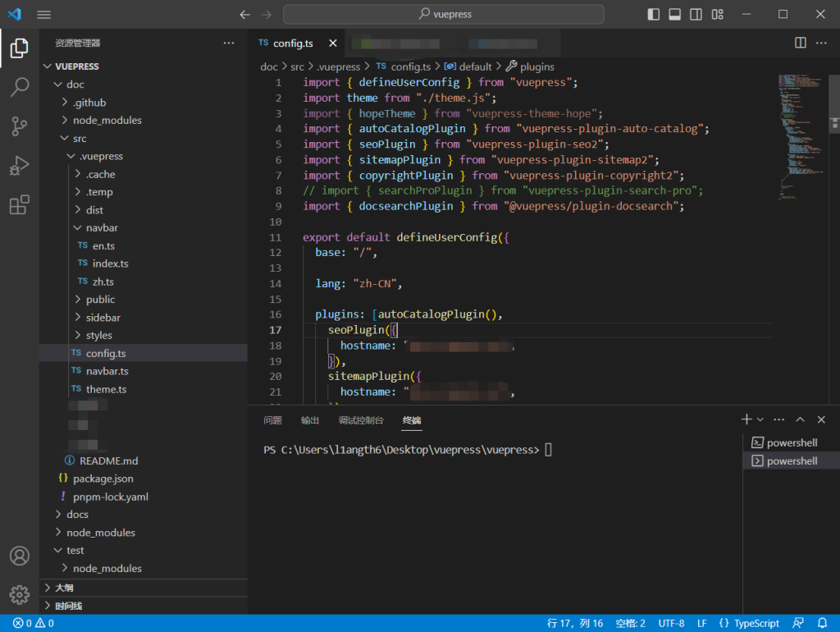Close the config.ts editor tab
Screen dimensions: 840x632
pos(333,43)
